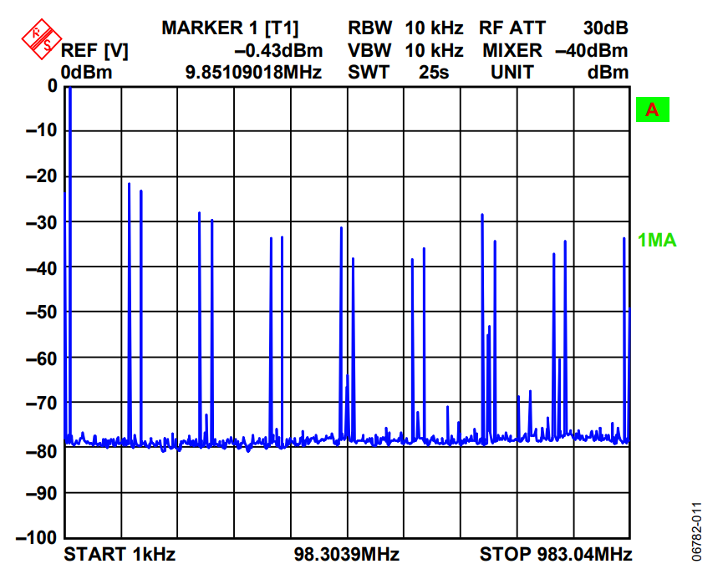
Task: Select the STOP 983.04MHz frequency label
Action: pyautogui.click(x=555, y=554)
